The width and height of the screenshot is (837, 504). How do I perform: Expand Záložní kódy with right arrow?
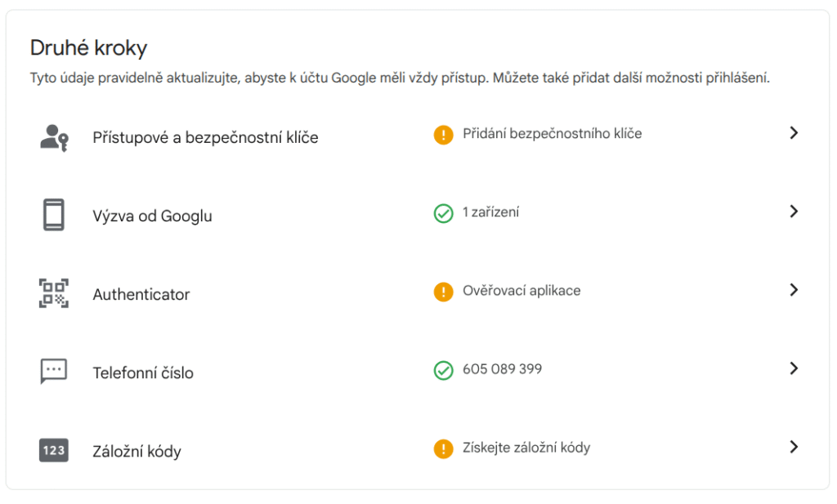point(794,446)
